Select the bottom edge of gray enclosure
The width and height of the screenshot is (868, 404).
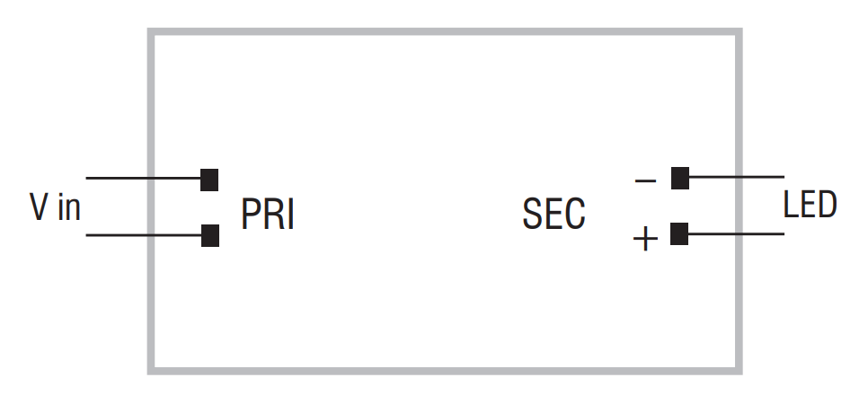coord(445,371)
